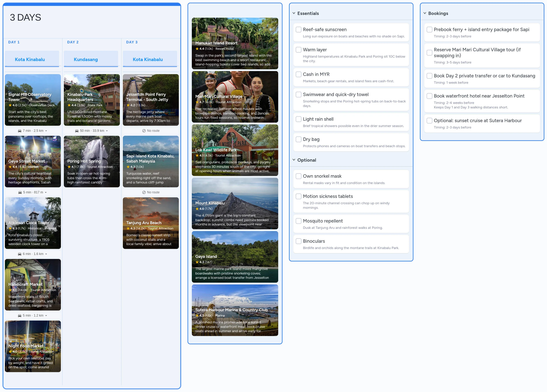Click the car icon beside 6 min 1.6 km
Screen dimensions: 547x392
20,254
